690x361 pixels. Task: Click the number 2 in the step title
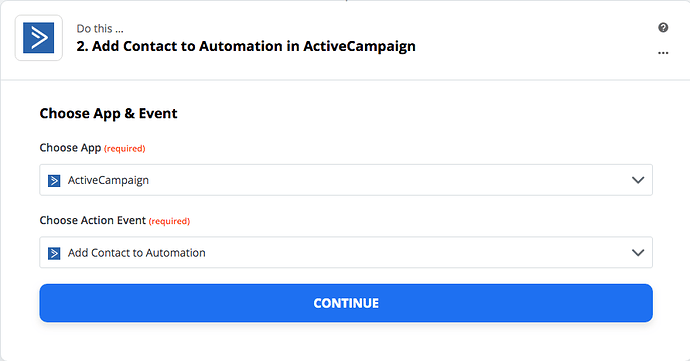coord(82,46)
